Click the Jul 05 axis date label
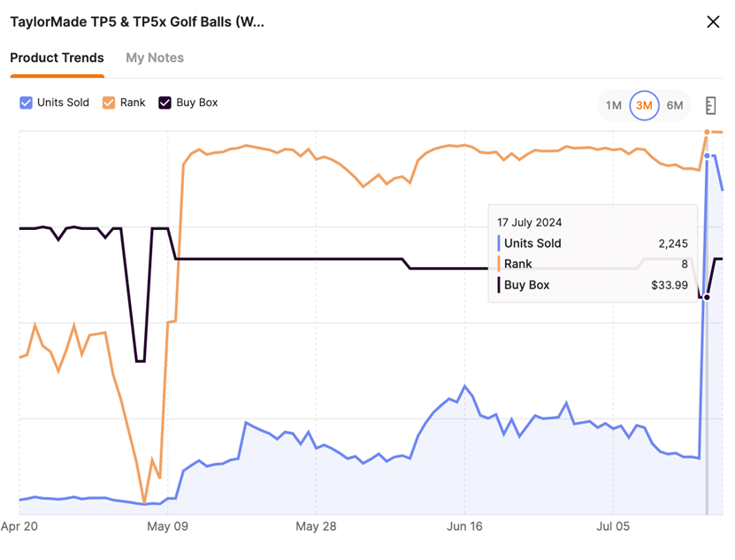 tap(614, 526)
